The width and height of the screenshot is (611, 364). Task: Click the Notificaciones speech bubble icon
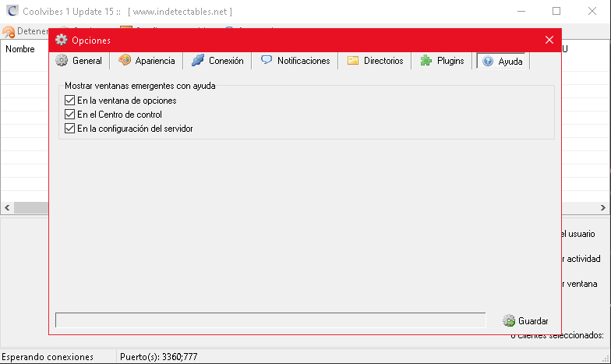[x=267, y=61]
